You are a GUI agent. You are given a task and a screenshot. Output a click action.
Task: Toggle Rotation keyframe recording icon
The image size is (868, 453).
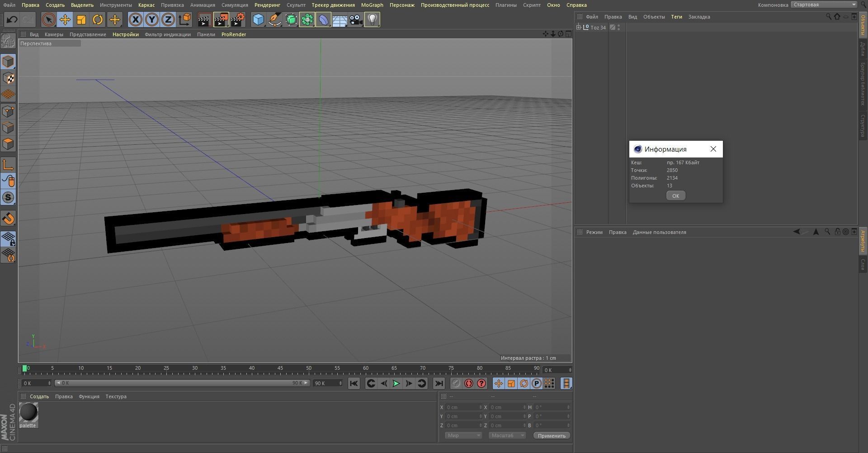[x=524, y=384]
